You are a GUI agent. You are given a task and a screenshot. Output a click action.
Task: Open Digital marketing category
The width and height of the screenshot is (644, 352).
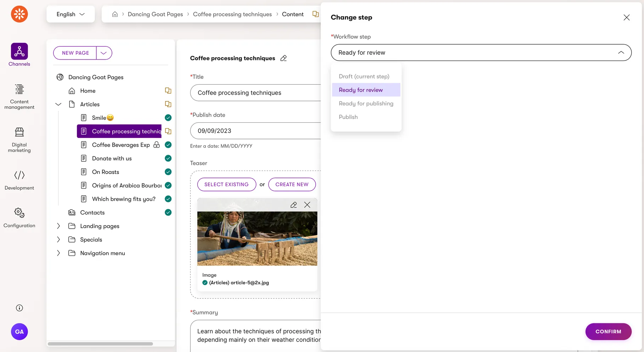(x=19, y=140)
